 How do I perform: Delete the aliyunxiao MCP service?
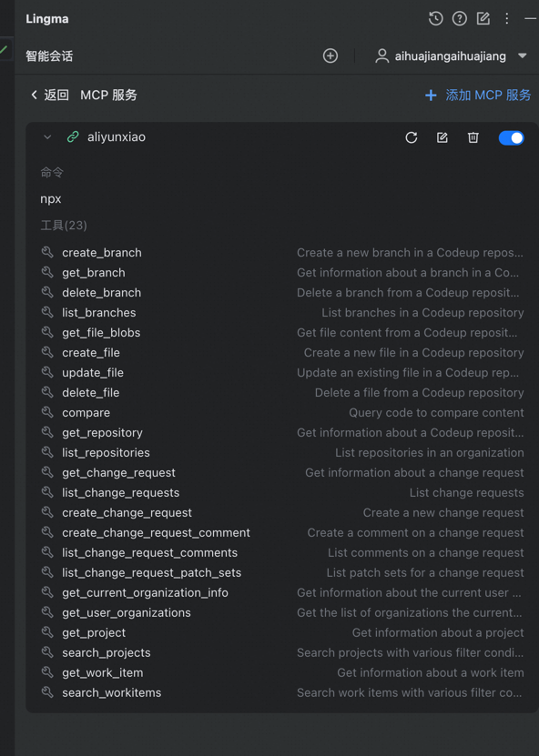click(x=473, y=138)
